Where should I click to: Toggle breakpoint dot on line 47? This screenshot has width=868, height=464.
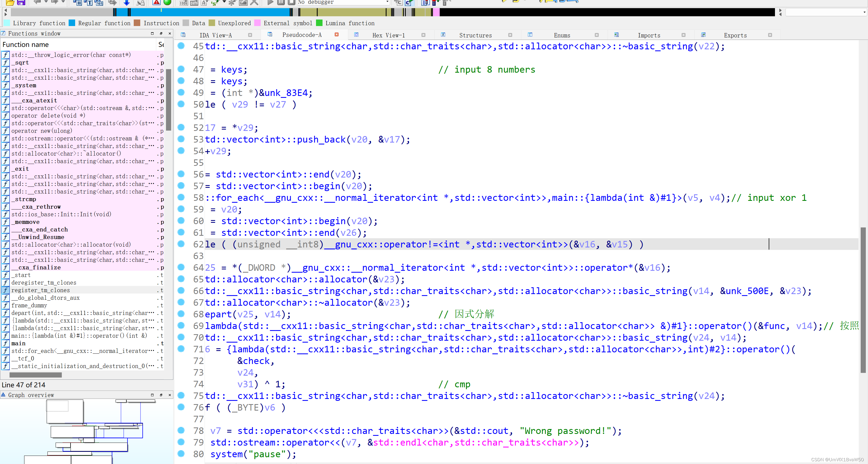click(x=181, y=69)
